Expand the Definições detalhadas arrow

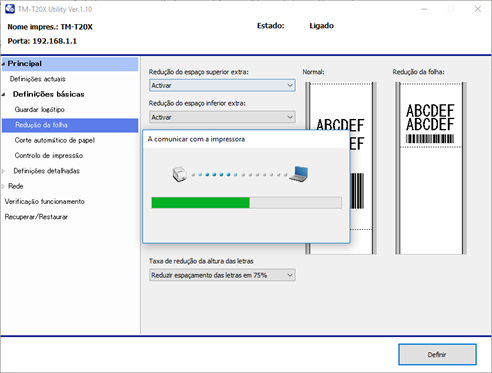click(x=3, y=171)
